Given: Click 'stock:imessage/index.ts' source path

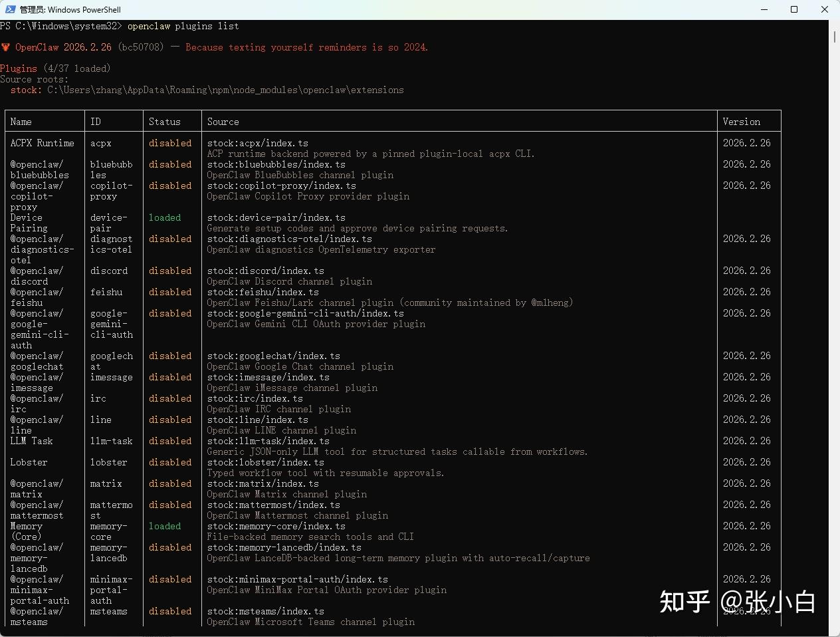Looking at the screenshot, I should (268, 377).
